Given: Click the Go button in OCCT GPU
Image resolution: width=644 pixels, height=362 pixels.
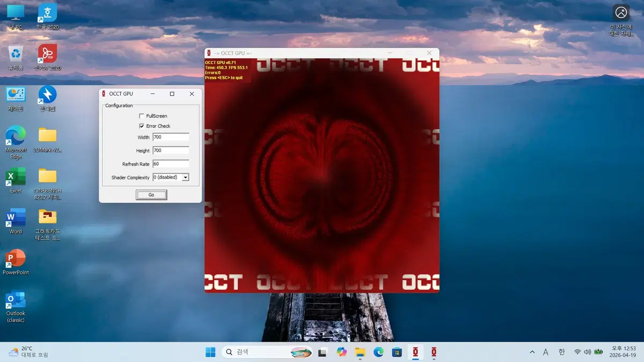Looking at the screenshot, I should (151, 195).
